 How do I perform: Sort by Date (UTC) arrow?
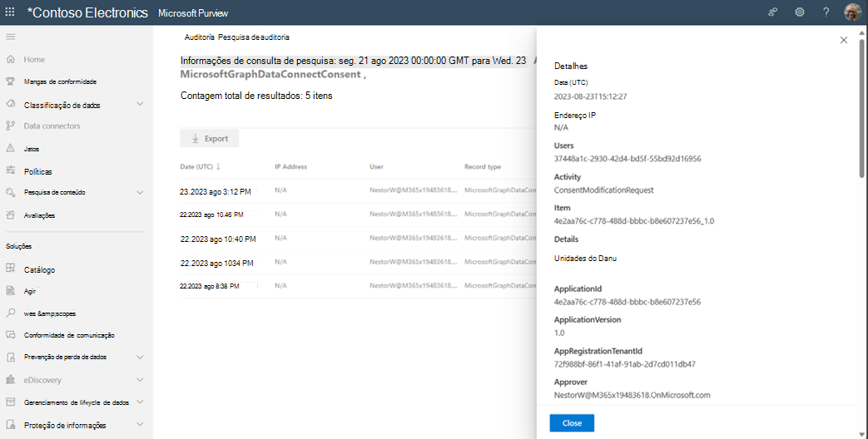point(218,166)
